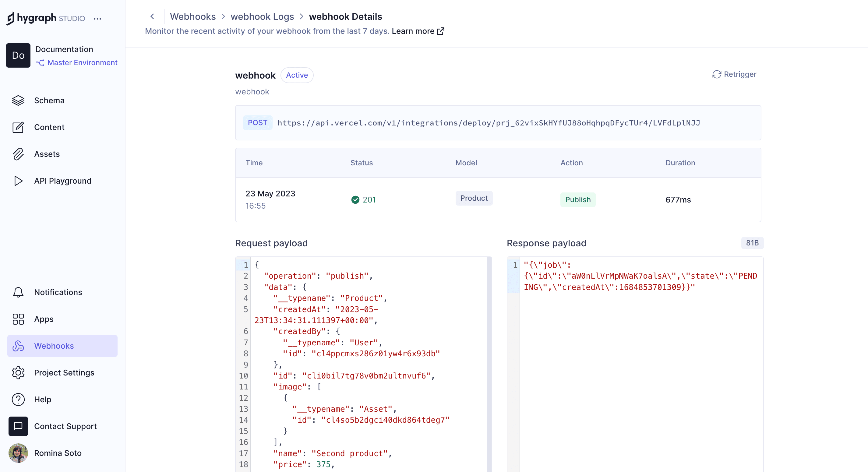Open webhook Logs breadcrumb entry
The width and height of the screenshot is (868, 472).
(263, 16)
